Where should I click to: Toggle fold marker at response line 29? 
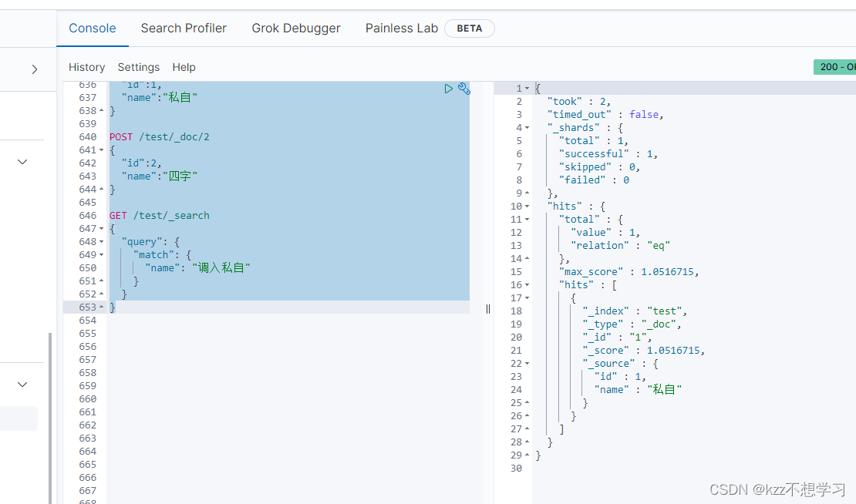tap(527, 455)
